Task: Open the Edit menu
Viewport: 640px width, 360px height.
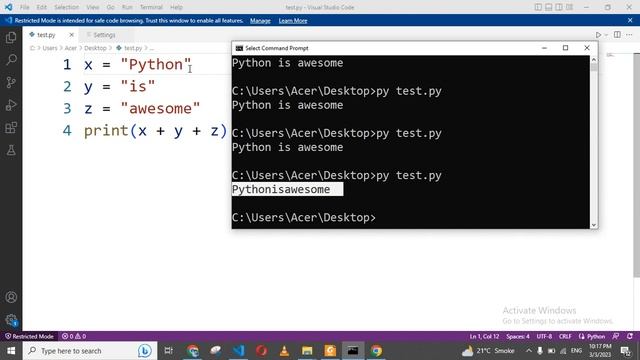Action: pos(41,7)
